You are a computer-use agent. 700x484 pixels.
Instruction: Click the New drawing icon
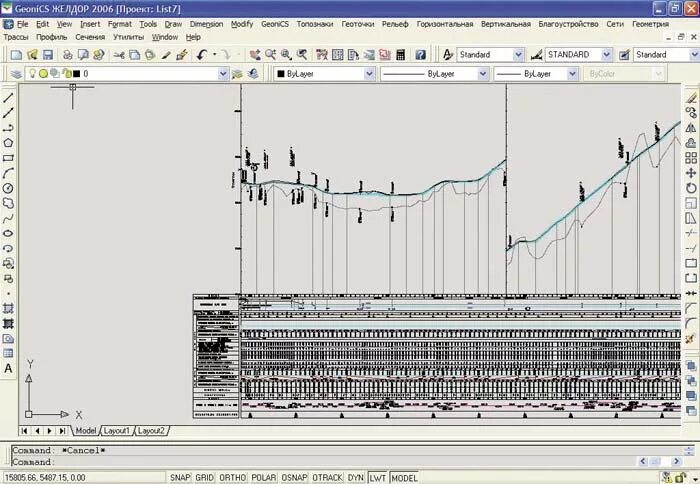[x=17, y=55]
